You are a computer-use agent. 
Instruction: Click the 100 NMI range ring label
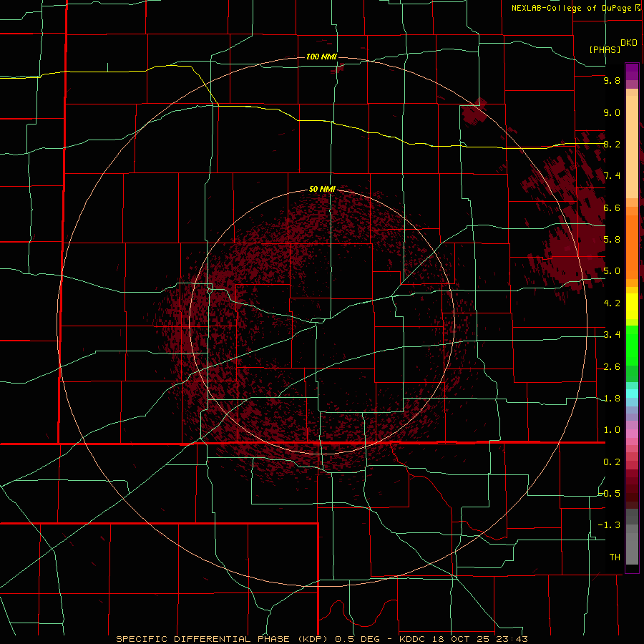(x=321, y=57)
